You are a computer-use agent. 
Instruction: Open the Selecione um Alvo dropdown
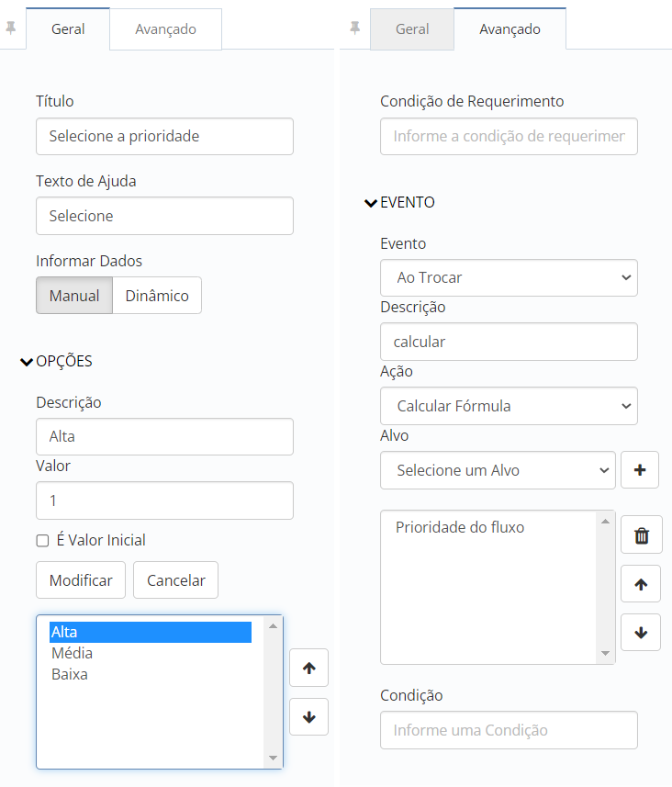click(x=498, y=470)
